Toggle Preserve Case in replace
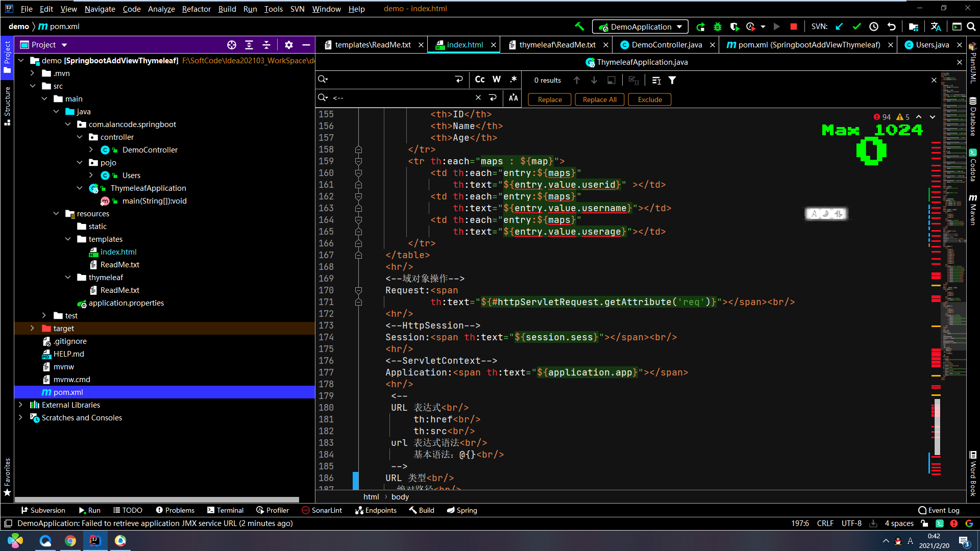Image resolution: width=980 pixels, height=551 pixels. [x=513, y=97]
